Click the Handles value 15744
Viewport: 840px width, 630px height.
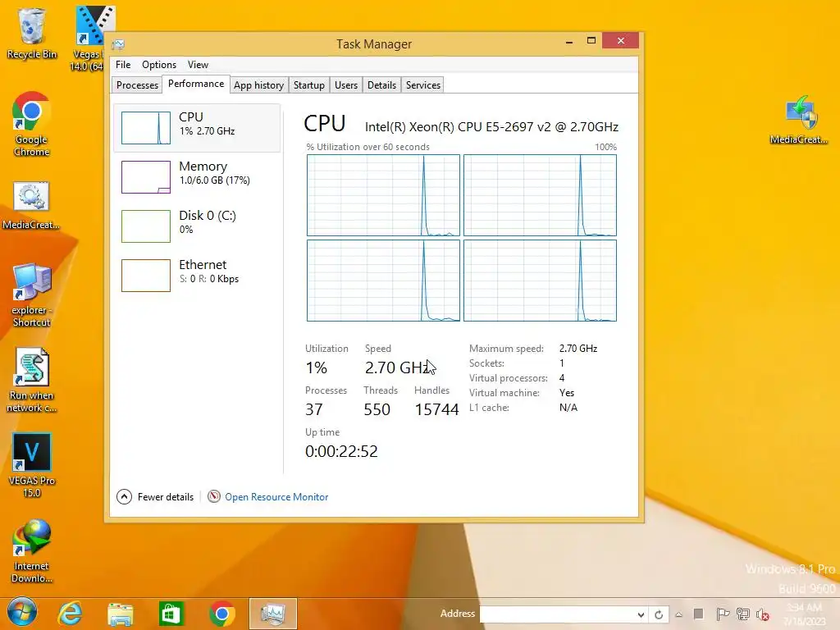tap(436, 409)
